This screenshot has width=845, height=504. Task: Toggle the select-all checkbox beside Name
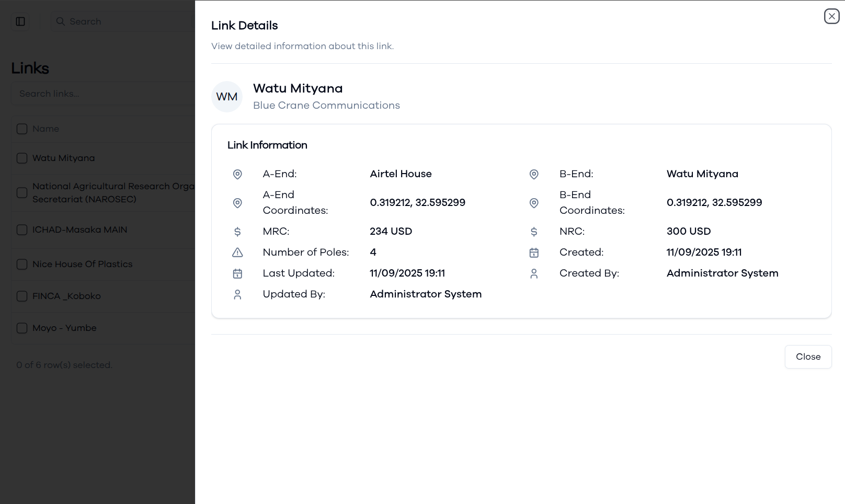click(22, 129)
